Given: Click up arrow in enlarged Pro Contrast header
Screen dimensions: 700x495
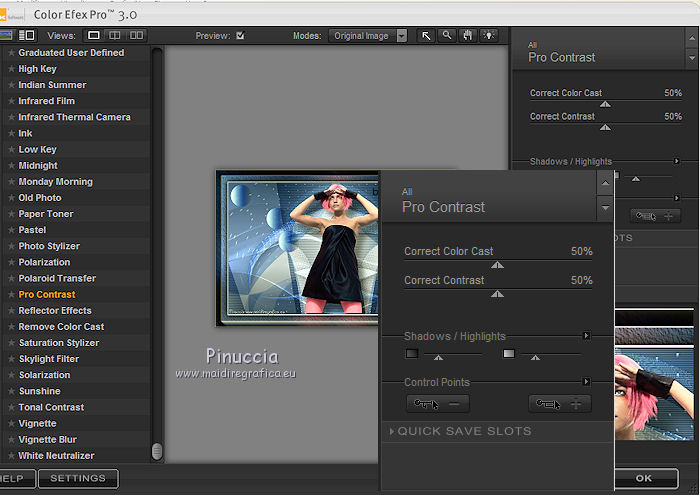Looking at the screenshot, I should point(605,183).
